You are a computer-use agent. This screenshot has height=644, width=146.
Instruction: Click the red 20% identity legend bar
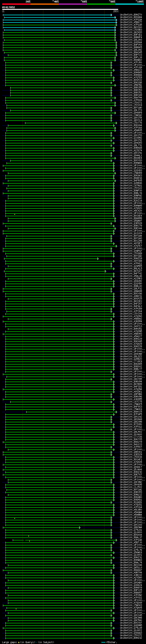click(x=16, y=4)
